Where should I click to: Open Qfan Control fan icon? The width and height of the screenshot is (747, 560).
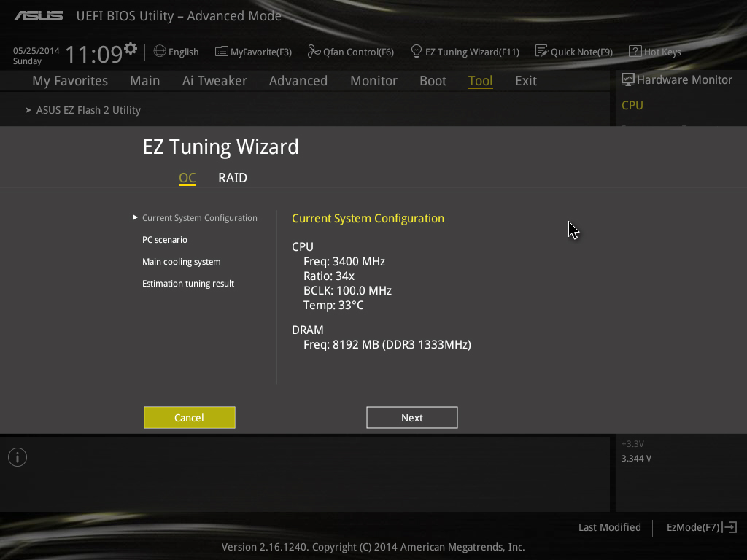point(314,52)
